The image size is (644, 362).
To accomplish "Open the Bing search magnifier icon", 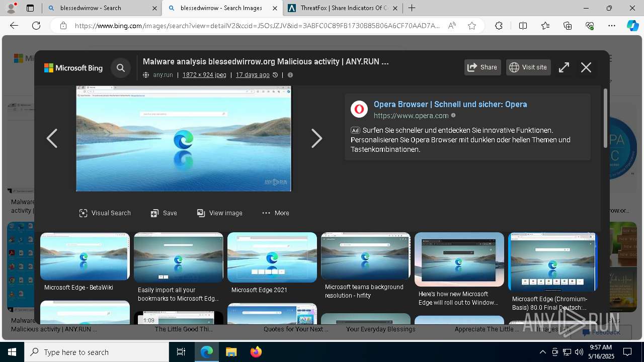I will [121, 68].
